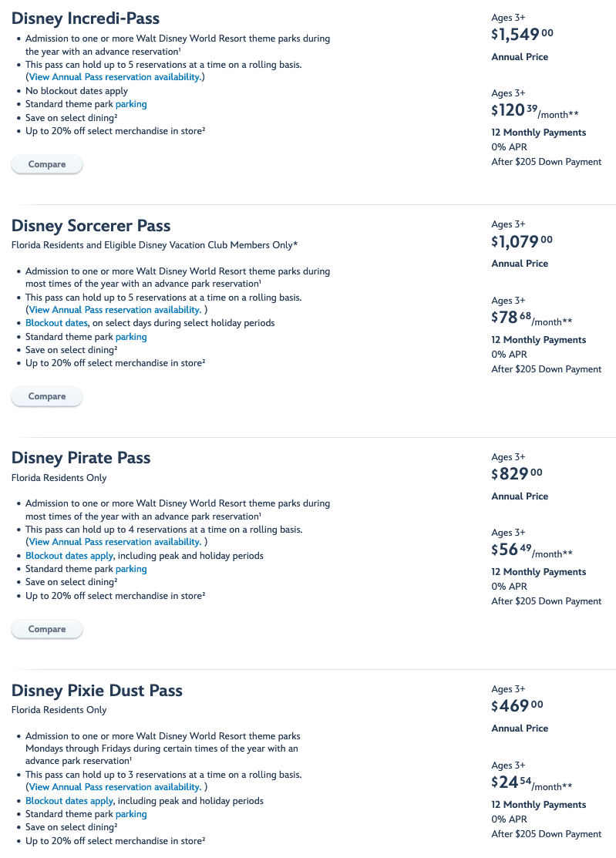This screenshot has height=858, width=616.
Task: Open parking link in Pixie Dust Pass
Action: 131,814
